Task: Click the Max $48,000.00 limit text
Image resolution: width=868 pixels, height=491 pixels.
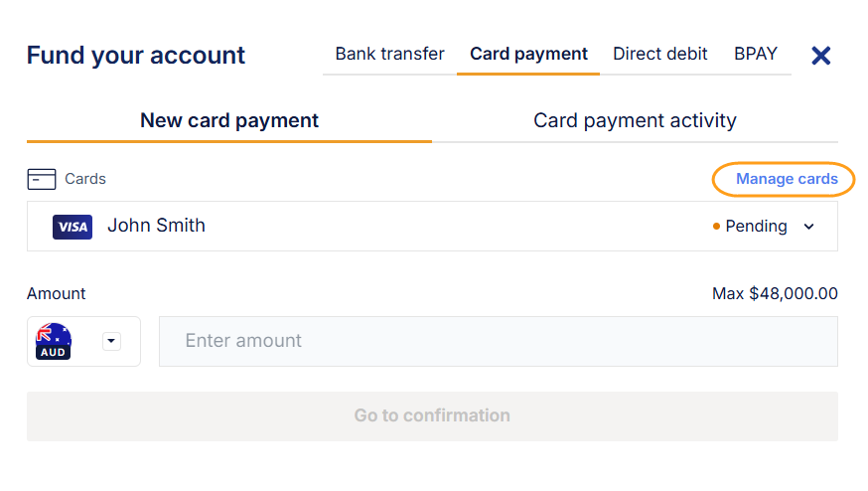Action: pyautogui.click(x=775, y=294)
